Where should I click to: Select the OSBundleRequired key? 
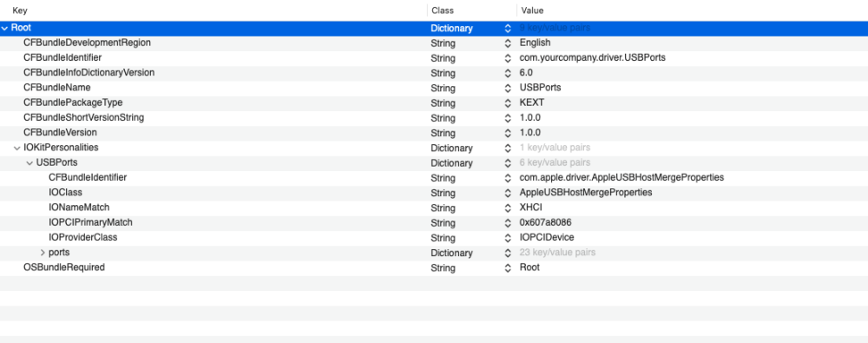[63, 267]
